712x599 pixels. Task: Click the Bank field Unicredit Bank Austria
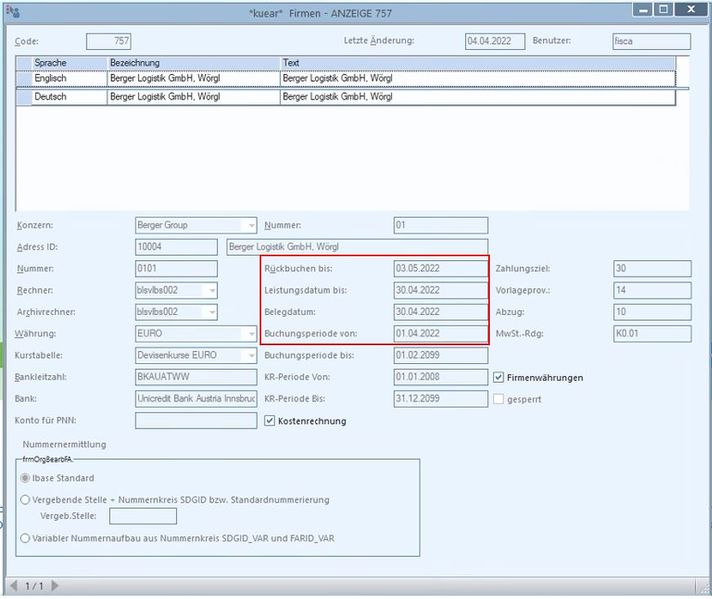click(196, 399)
